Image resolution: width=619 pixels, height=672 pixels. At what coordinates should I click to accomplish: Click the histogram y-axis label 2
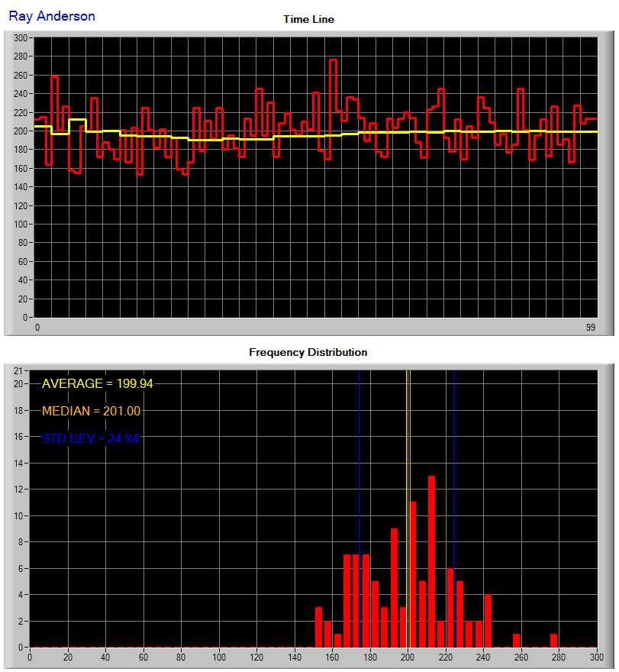tap(21, 622)
